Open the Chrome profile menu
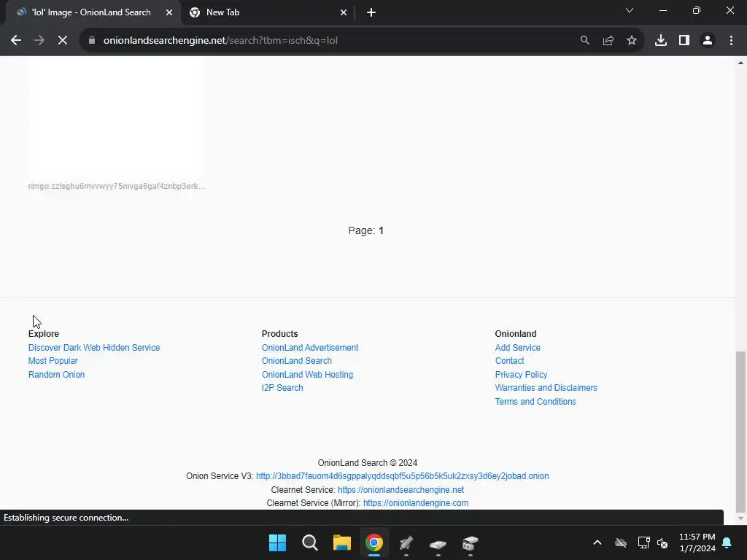The width and height of the screenshot is (747, 560). pyautogui.click(x=708, y=41)
